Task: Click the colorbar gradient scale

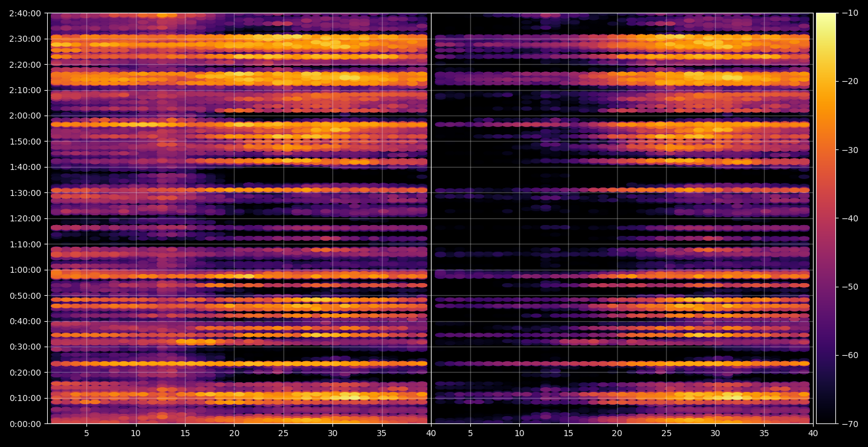Action: click(x=826, y=218)
